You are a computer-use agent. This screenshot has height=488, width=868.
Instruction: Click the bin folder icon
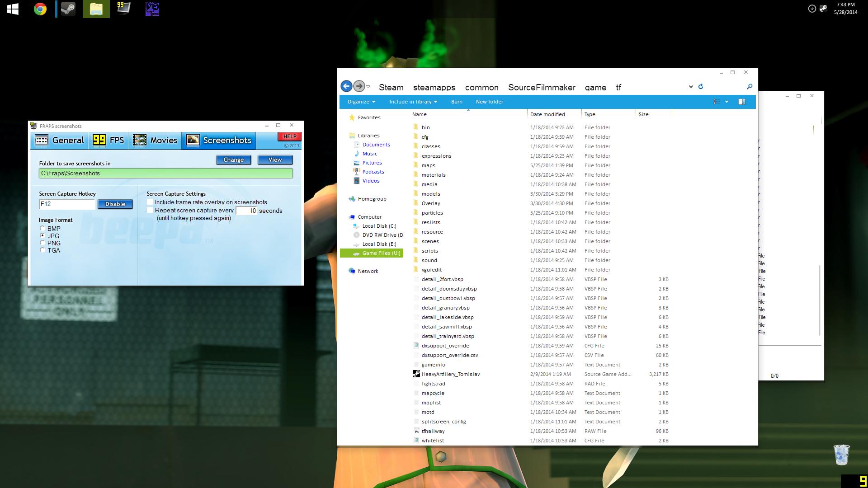click(x=416, y=127)
